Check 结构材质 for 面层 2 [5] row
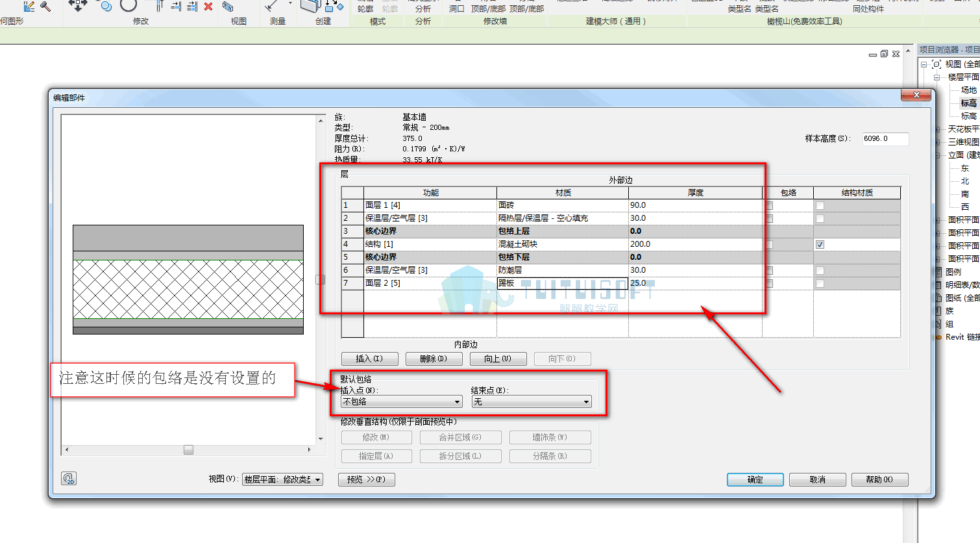This screenshot has width=980, height=543. [820, 283]
